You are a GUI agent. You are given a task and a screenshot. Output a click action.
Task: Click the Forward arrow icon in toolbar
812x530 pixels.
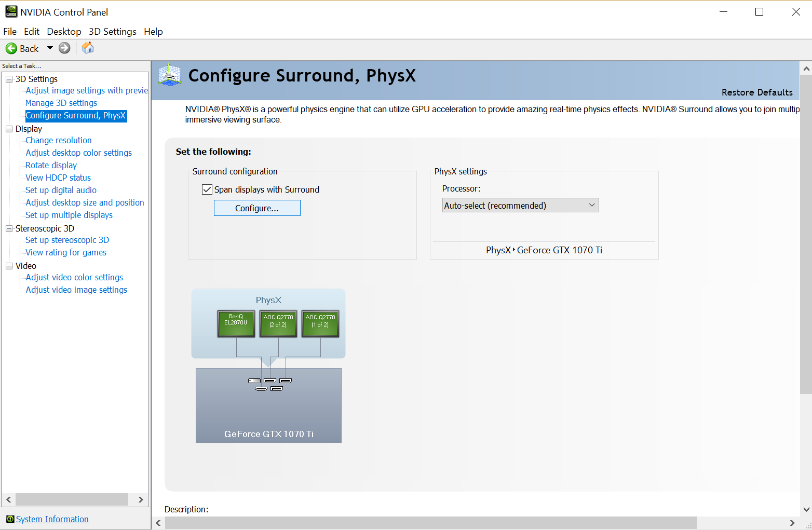tap(64, 48)
